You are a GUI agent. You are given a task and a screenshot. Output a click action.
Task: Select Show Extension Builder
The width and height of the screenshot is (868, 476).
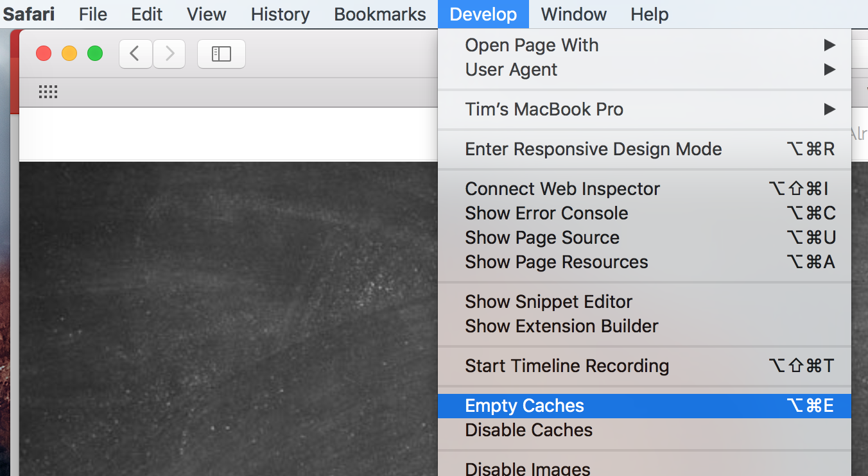645,326
